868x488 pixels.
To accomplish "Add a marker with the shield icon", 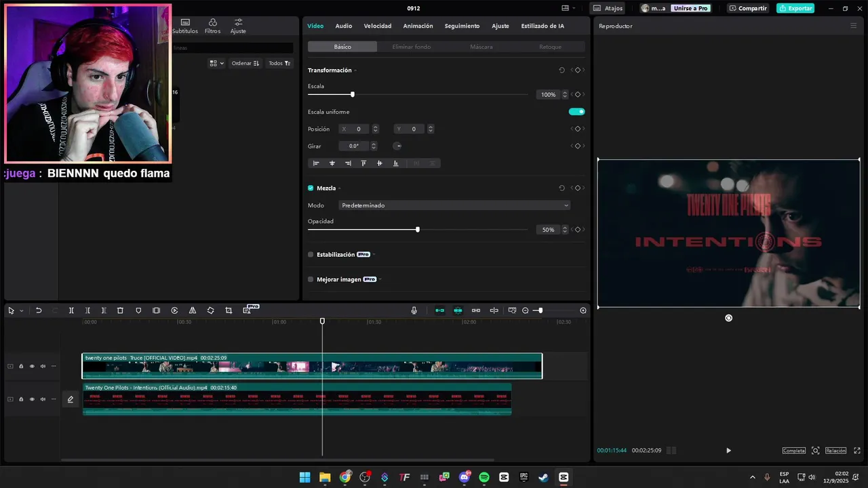I will click(x=138, y=310).
